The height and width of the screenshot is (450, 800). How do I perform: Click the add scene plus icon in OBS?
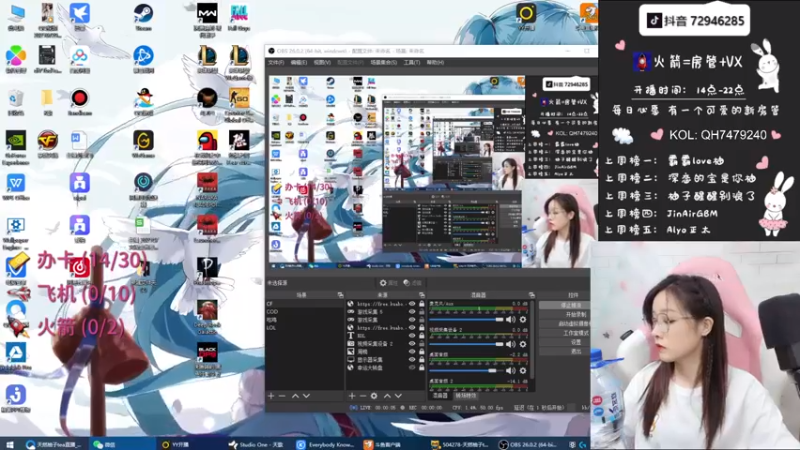[271, 396]
